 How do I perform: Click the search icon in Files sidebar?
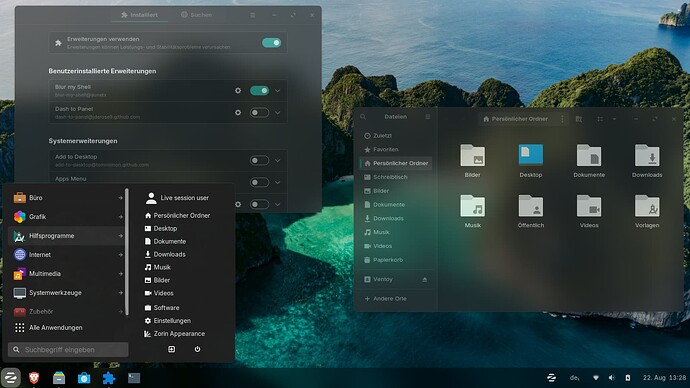point(363,117)
